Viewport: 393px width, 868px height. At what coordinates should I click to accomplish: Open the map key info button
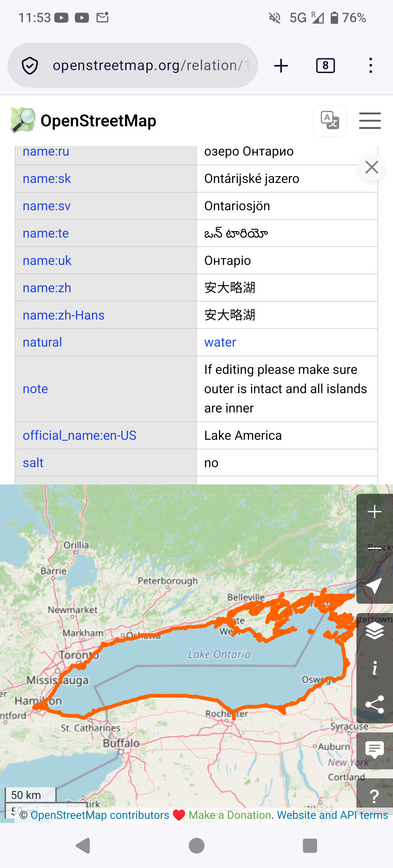[x=374, y=667]
